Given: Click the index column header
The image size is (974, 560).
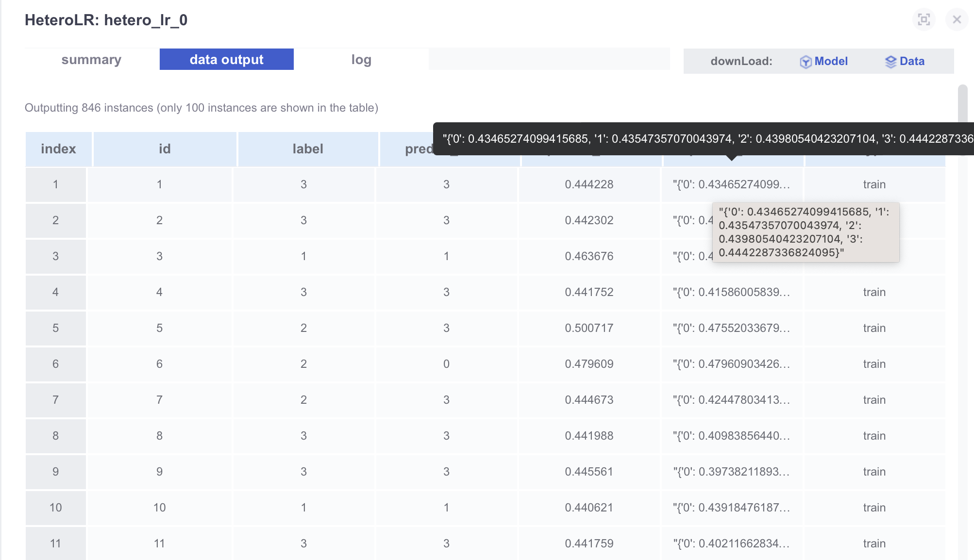Looking at the screenshot, I should pos(58,148).
